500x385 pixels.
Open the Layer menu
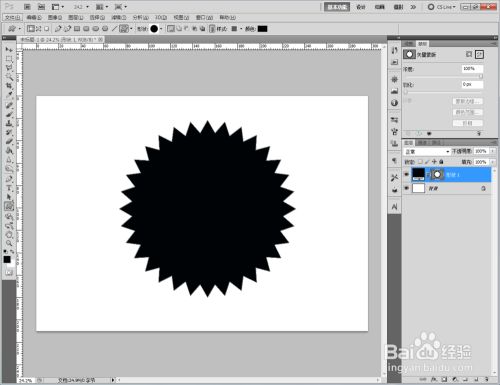76,17
